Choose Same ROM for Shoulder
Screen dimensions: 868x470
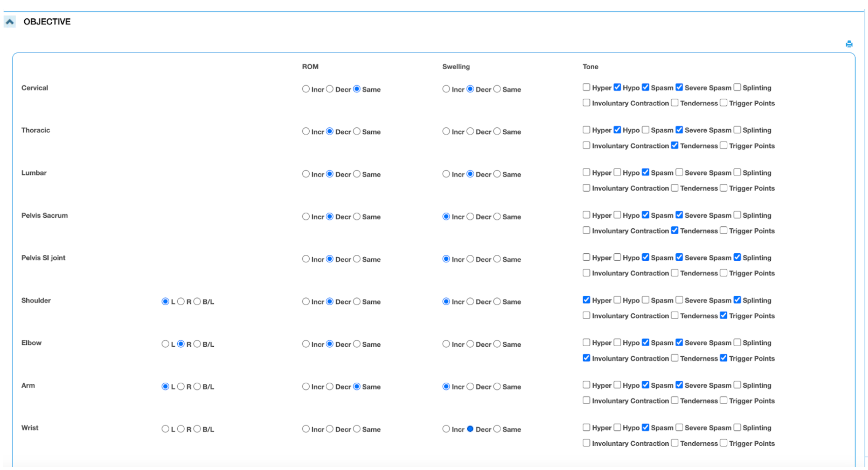point(357,302)
